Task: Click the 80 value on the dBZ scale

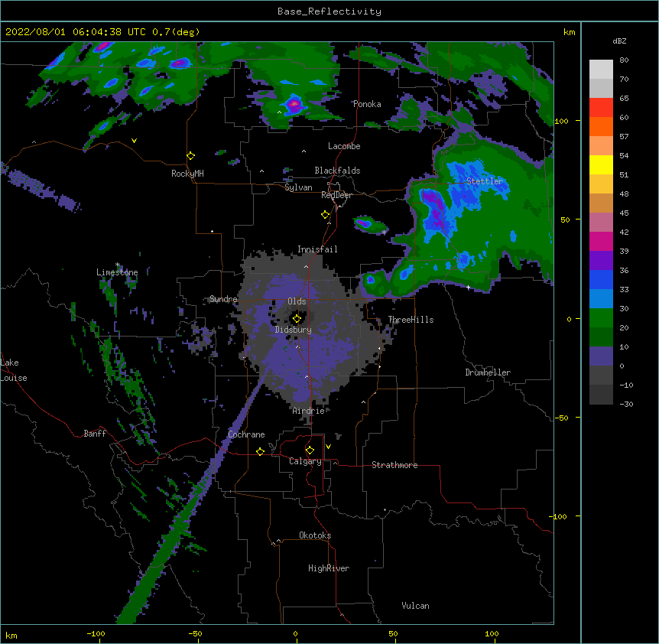Action: click(624, 60)
